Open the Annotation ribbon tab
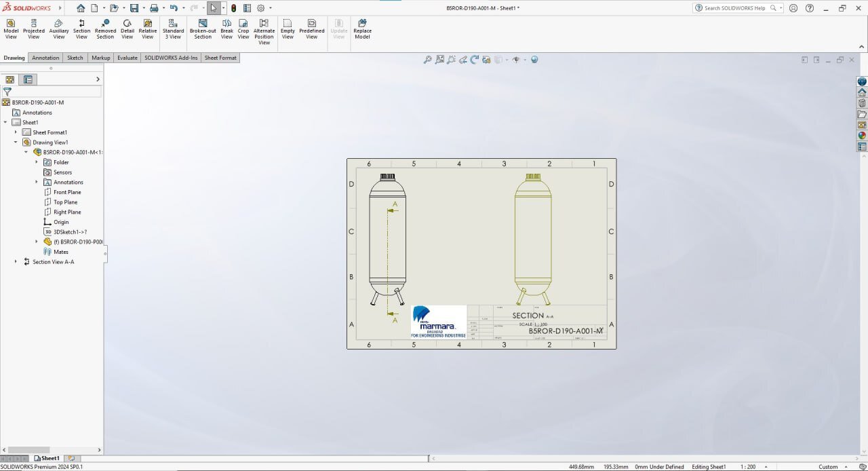Viewport: 868px width, 471px height. coord(45,58)
